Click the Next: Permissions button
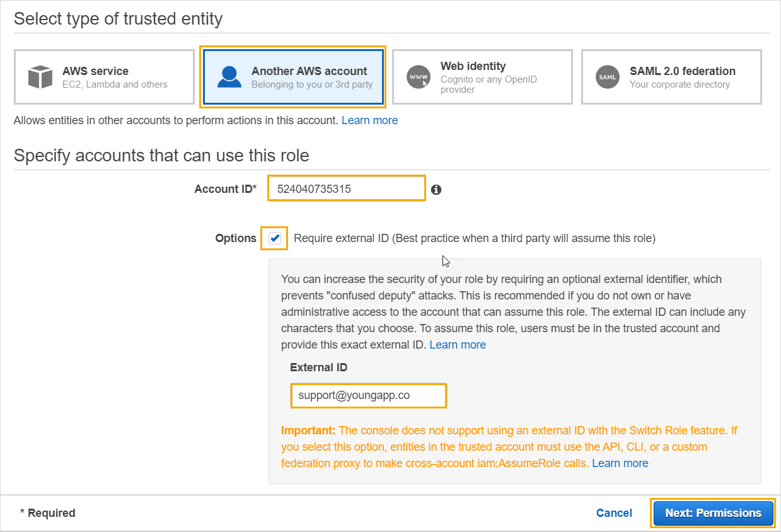Viewport: 781px width, 532px height. click(713, 513)
